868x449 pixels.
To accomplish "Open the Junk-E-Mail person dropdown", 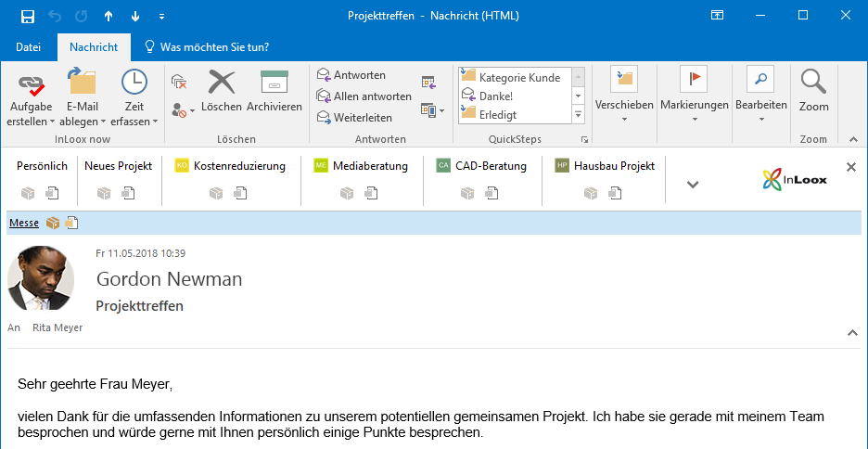I will (184, 109).
